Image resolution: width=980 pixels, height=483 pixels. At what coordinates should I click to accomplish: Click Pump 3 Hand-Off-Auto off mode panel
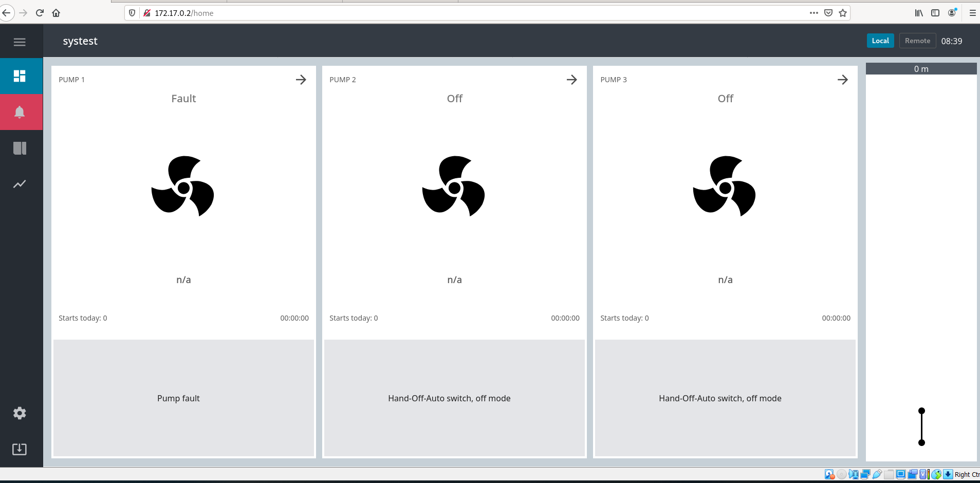coord(725,398)
